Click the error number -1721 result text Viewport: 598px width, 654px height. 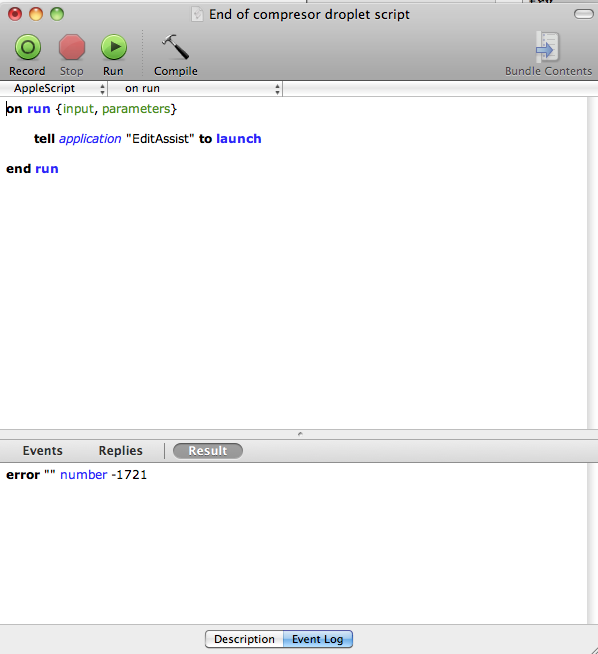point(76,475)
